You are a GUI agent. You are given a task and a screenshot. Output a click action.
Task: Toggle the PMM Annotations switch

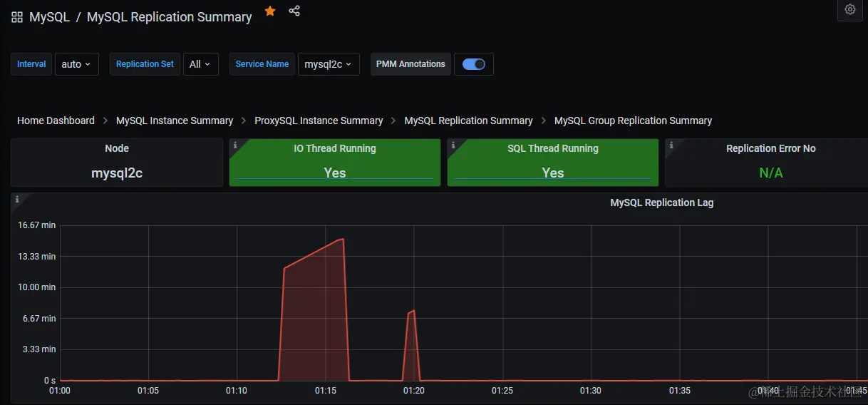tap(474, 64)
